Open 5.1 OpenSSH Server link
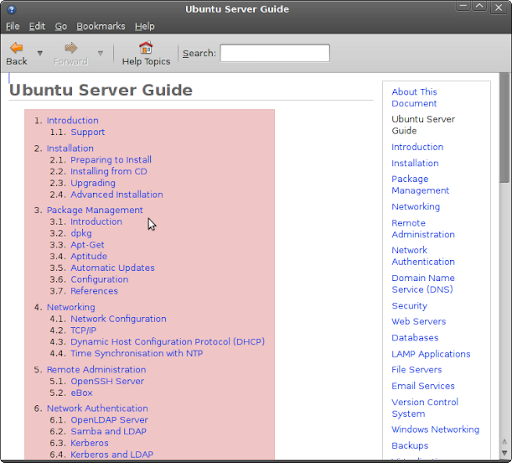The width and height of the screenshot is (512, 463). click(x=107, y=381)
